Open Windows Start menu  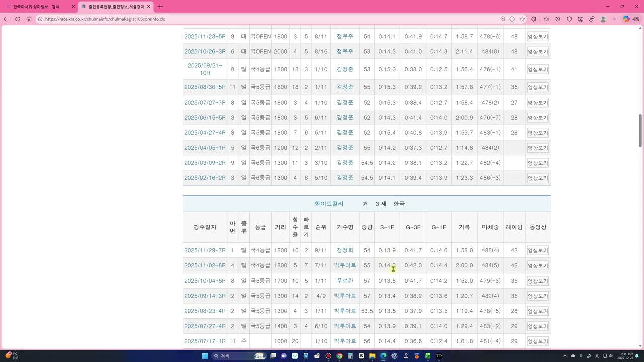205,356
